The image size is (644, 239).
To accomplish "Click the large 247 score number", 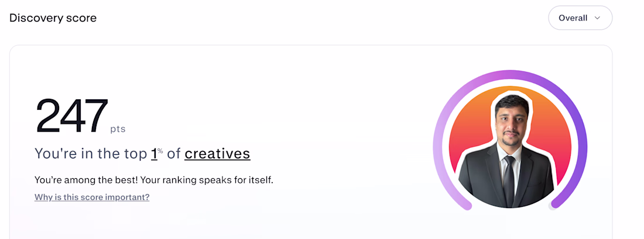I will point(72,117).
